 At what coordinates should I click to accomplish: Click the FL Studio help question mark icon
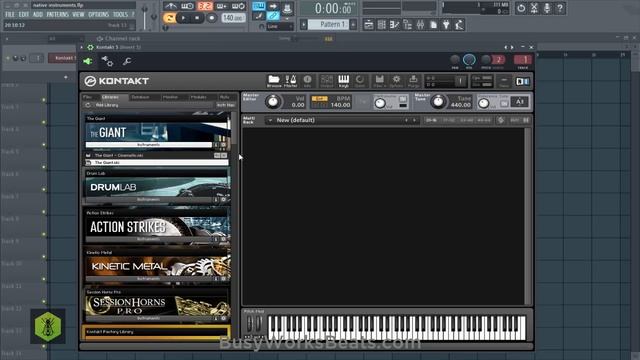(560, 8)
